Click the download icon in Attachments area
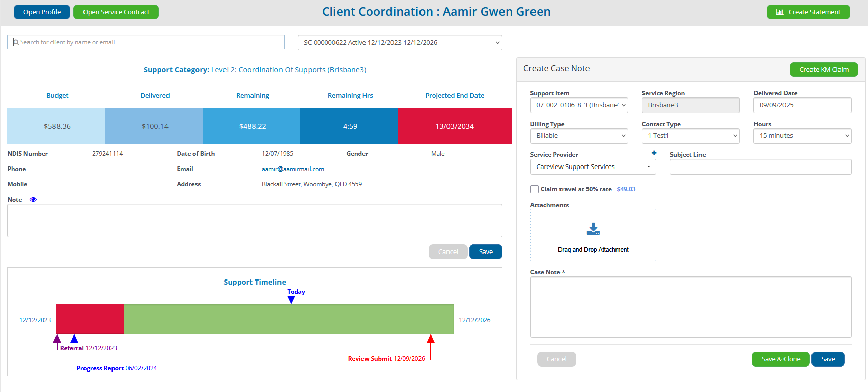Screen dimensions: 868x392 (593, 229)
